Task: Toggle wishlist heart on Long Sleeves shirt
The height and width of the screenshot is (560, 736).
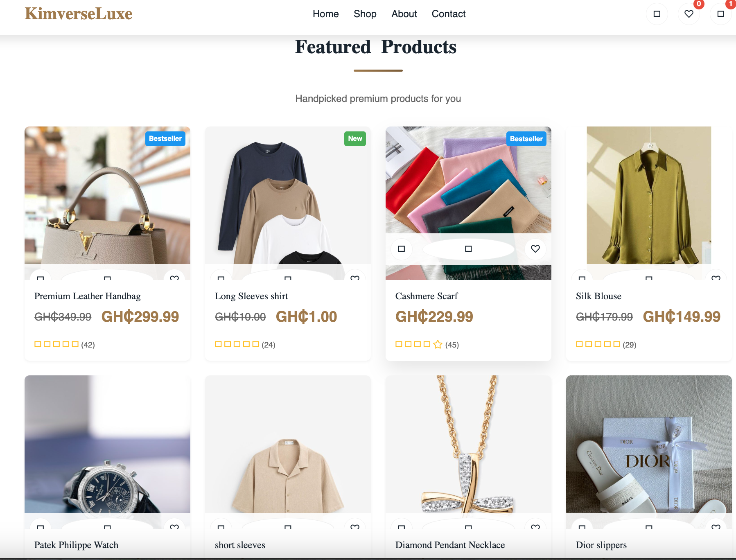Action: (355, 278)
